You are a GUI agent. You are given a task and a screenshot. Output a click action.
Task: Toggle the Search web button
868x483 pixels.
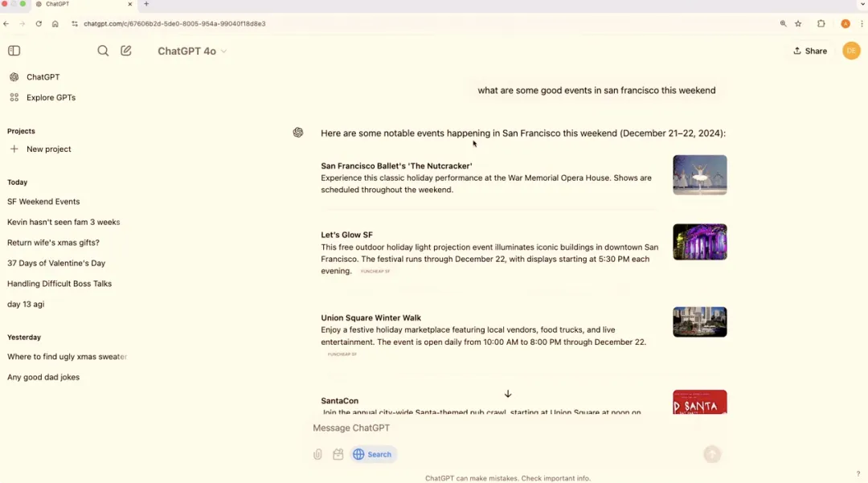pyautogui.click(x=373, y=454)
